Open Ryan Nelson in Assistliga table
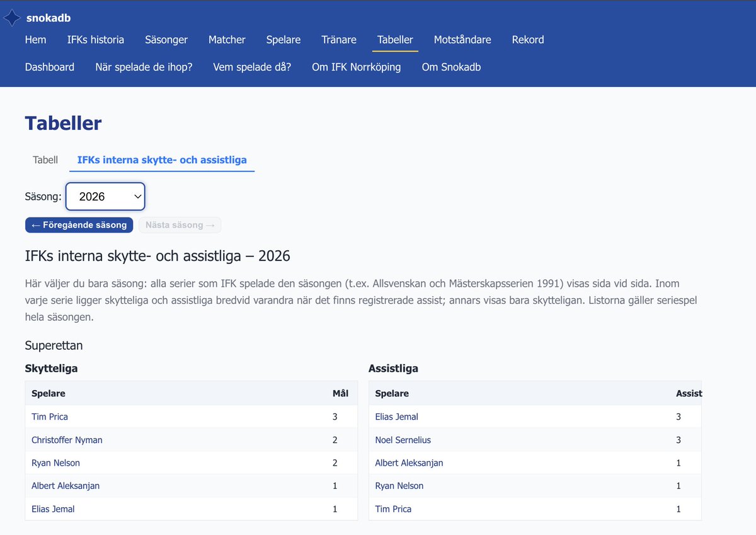 point(399,486)
